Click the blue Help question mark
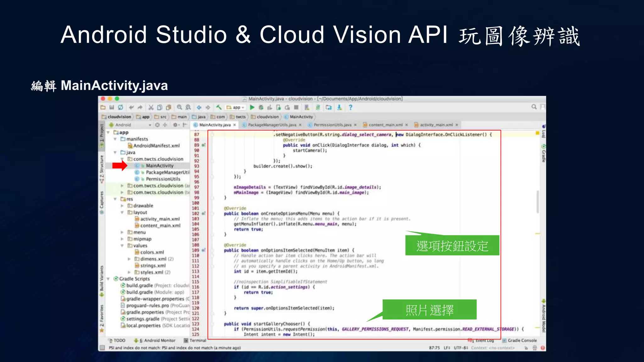 [351, 107]
